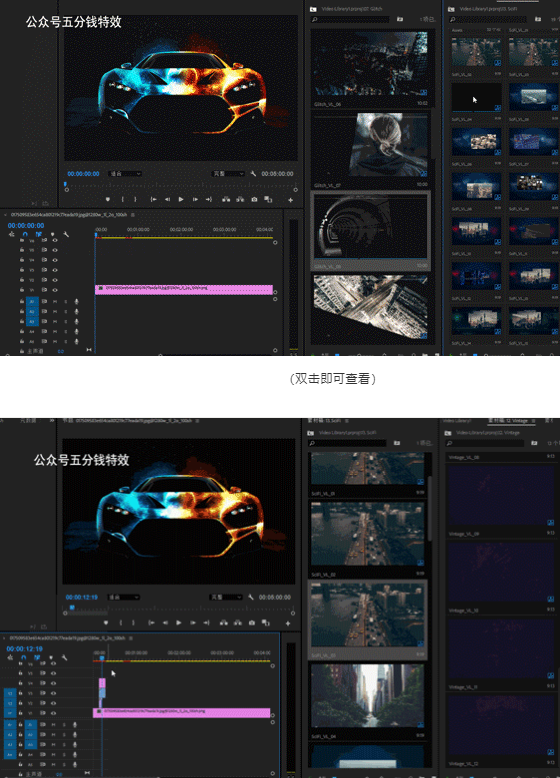Open sequence panel menu in the 00:00:12:19 timeline

(131, 638)
